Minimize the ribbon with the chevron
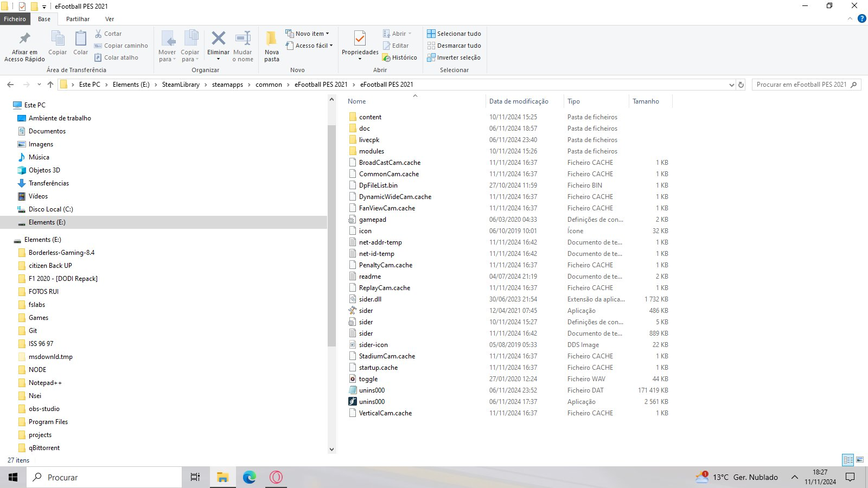This screenshot has width=868, height=488. 850,19
